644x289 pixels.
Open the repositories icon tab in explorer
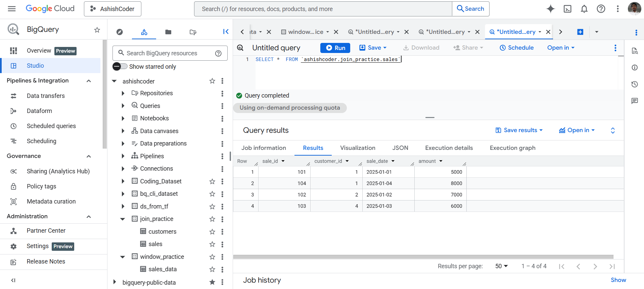[193, 32]
